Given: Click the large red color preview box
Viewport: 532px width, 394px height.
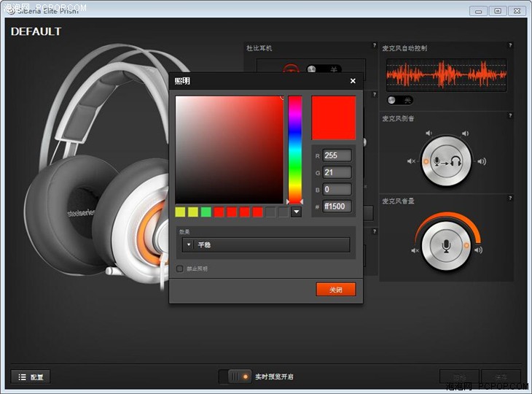Looking at the screenshot, I should (334, 117).
